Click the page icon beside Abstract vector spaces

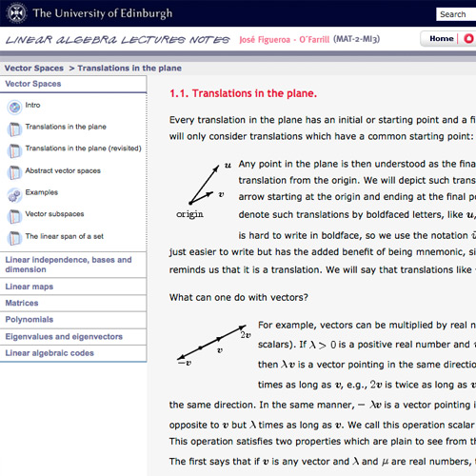[14, 172]
